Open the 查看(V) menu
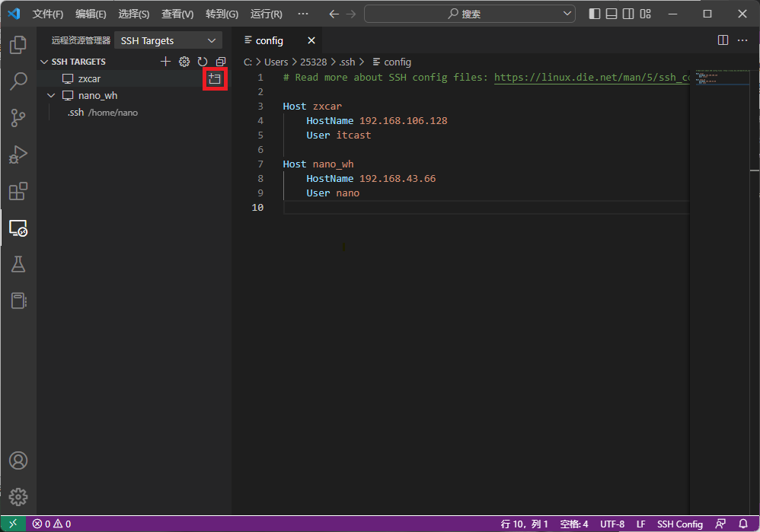The height and width of the screenshot is (532, 760). point(177,14)
